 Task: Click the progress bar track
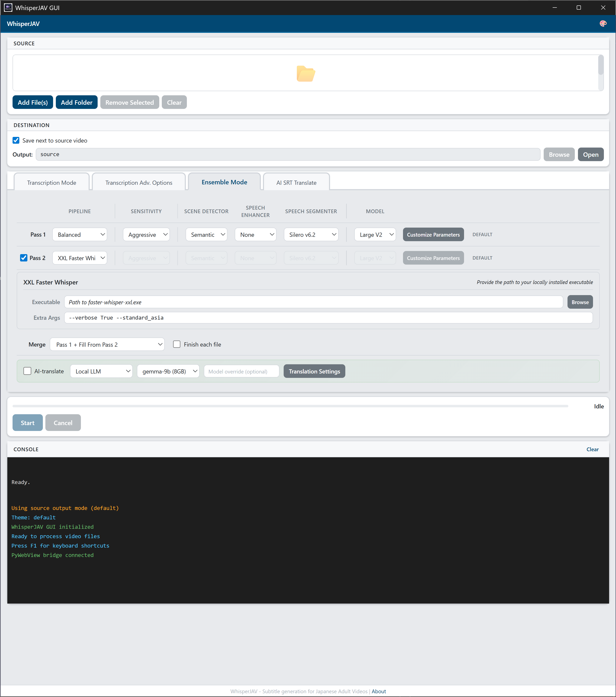pos(290,406)
